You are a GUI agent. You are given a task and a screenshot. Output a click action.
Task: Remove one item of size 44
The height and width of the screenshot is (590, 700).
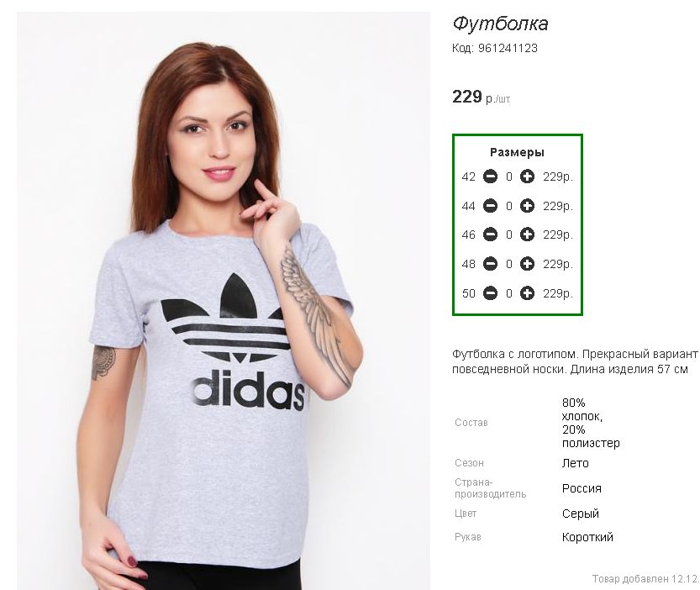point(490,206)
